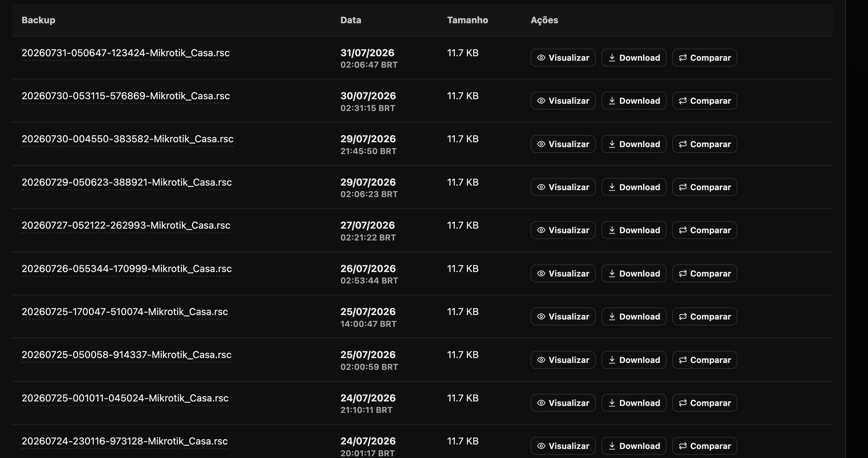Screen dimensions: 868x458
Task: Comparar the backup dated 27/07/2026
Action: pos(704,230)
